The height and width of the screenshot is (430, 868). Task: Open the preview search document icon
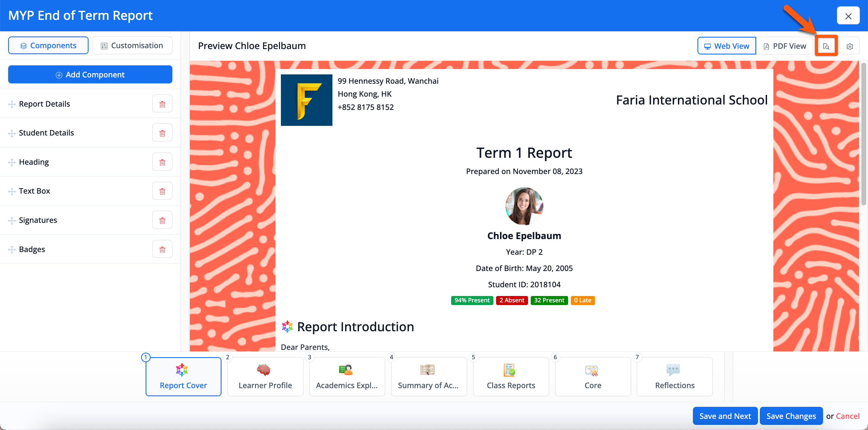[826, 46]
